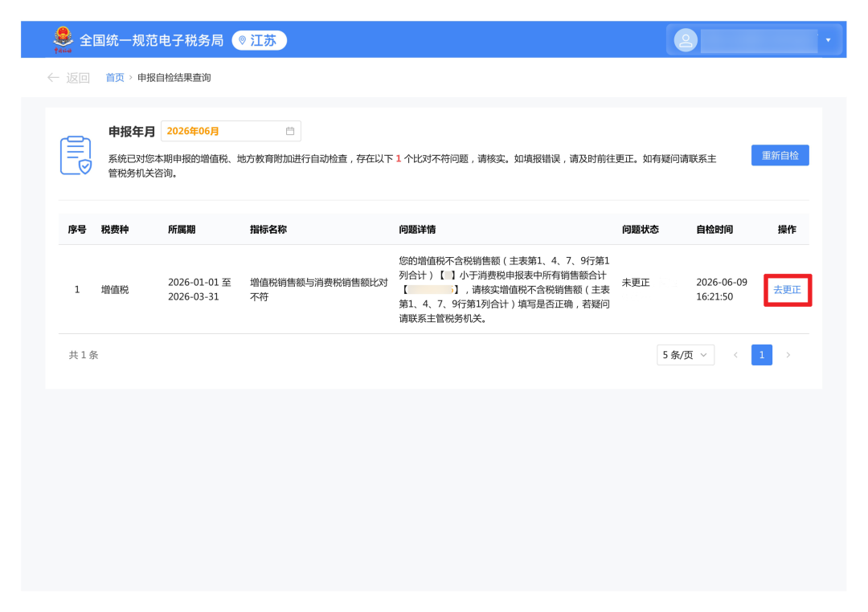Click the 指标名称 column header
The image size is (868, 612).
pos(268,230)
